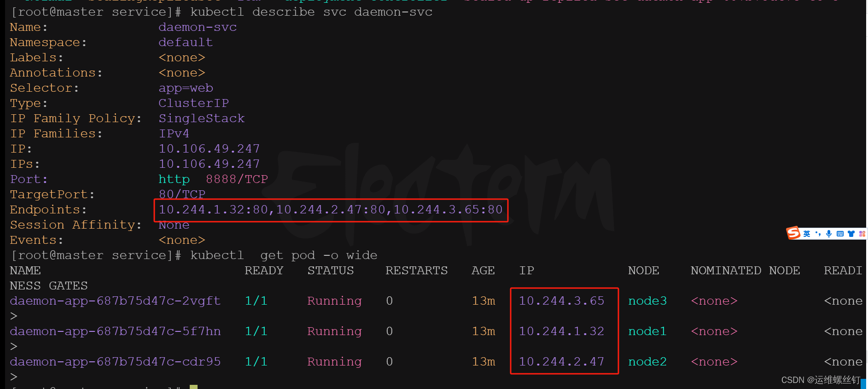Switch the IME Chinese/English mode indicator '英'

807,234
